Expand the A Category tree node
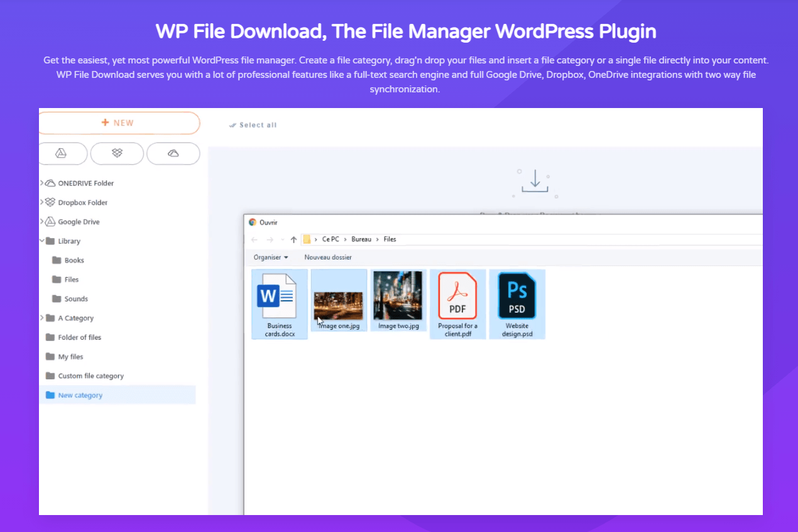Screen dimensions: 798x532 41,318
